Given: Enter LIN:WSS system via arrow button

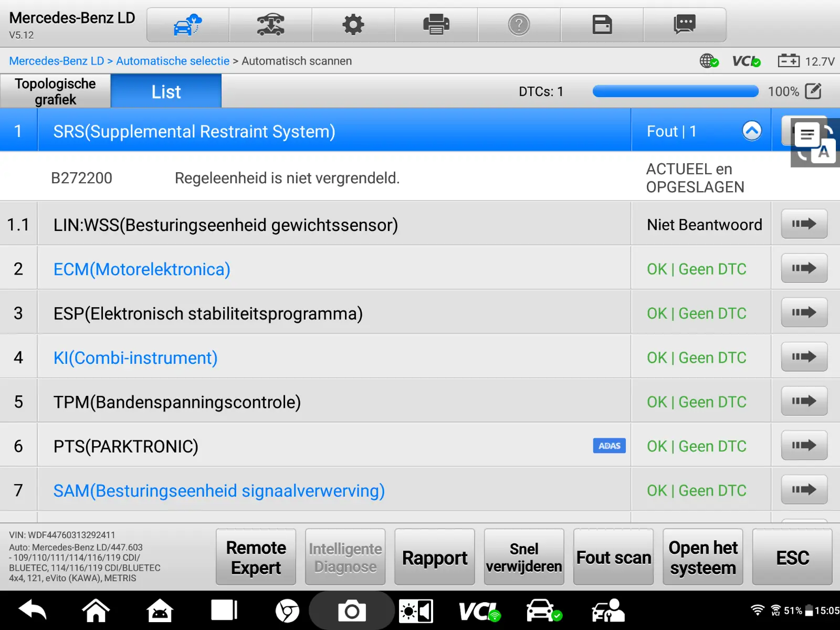Looking at the screenshot, I should coord(804,224).
